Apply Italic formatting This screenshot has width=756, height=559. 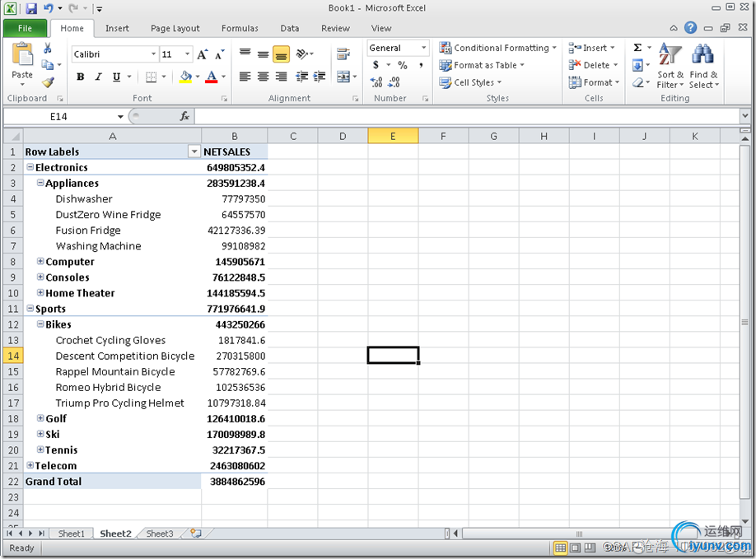(98, 77)
